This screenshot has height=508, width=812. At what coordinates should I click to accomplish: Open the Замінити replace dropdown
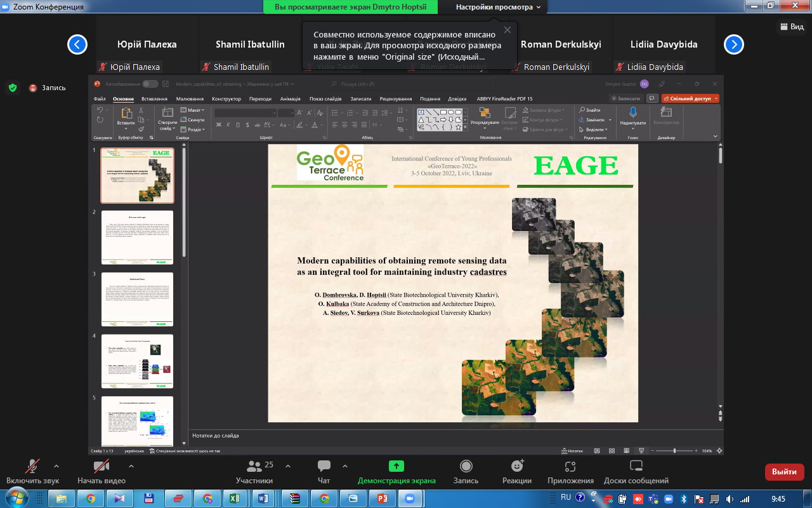point(595,119)
